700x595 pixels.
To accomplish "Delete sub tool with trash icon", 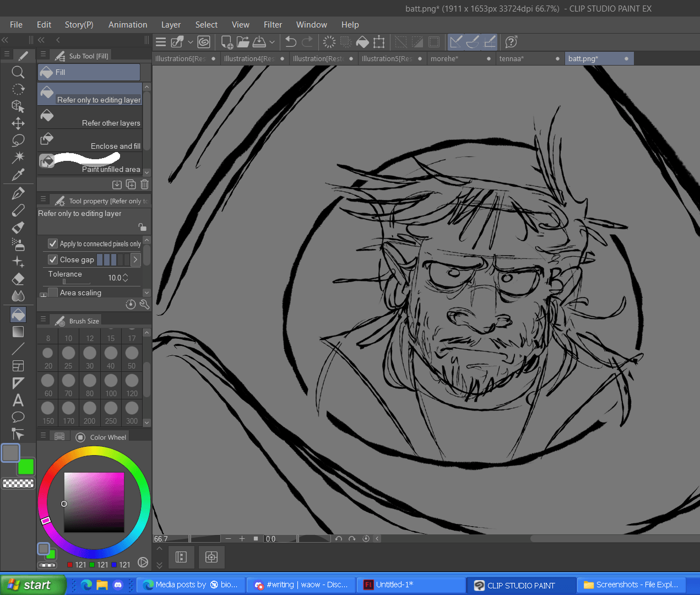I will click(144, 185).
